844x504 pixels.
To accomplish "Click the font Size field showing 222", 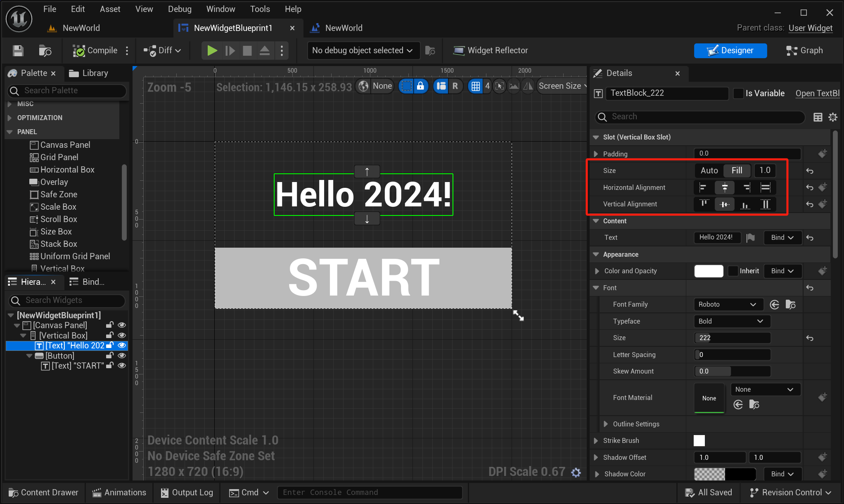I will (x=732, y=338).
